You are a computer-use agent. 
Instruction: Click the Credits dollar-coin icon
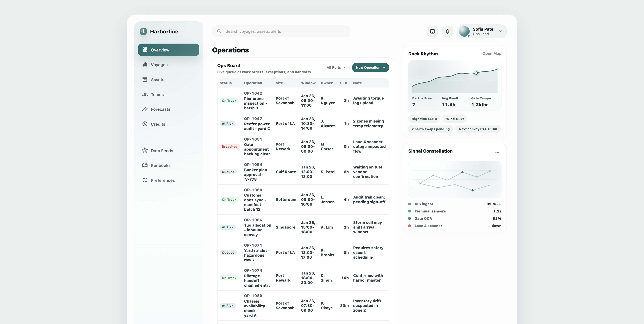point(145,124)
